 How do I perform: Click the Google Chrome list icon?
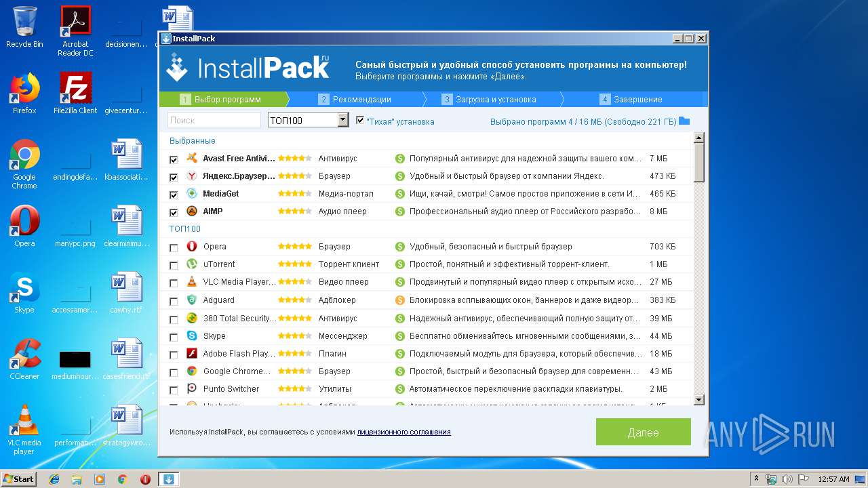tap(192, 371)
